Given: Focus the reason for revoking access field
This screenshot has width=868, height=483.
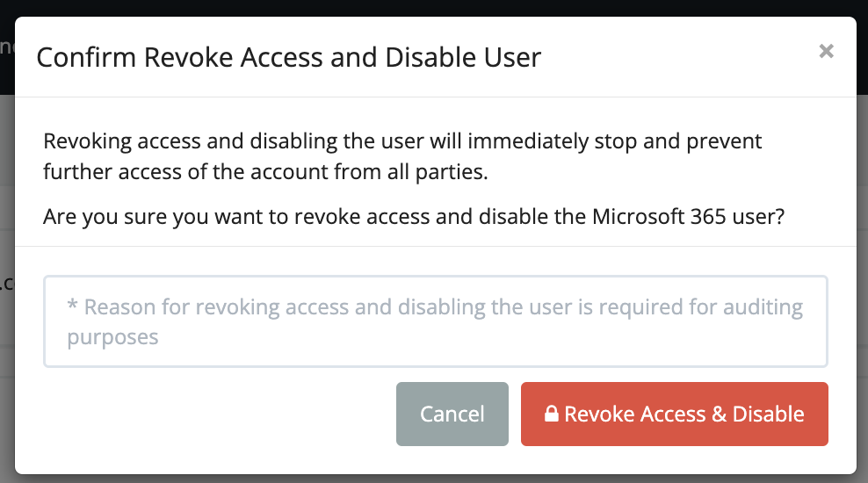Looking at the screenshot, I should [x=436, y=321].
